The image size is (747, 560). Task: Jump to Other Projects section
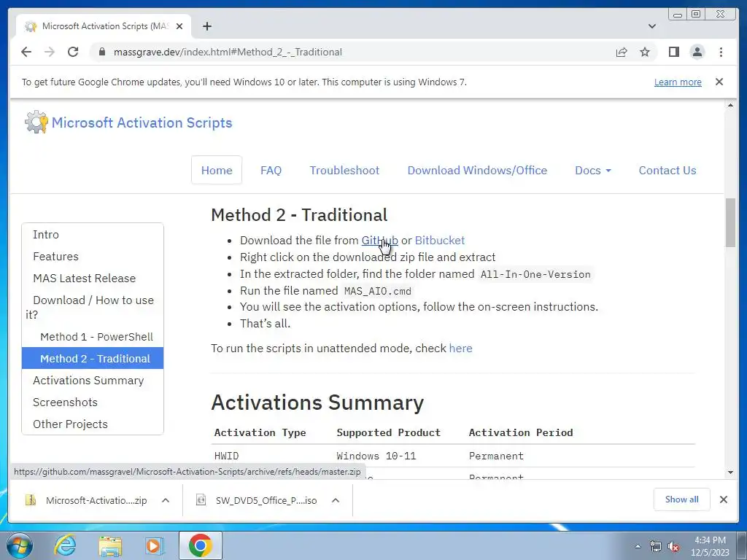click(x=70, y=424)
